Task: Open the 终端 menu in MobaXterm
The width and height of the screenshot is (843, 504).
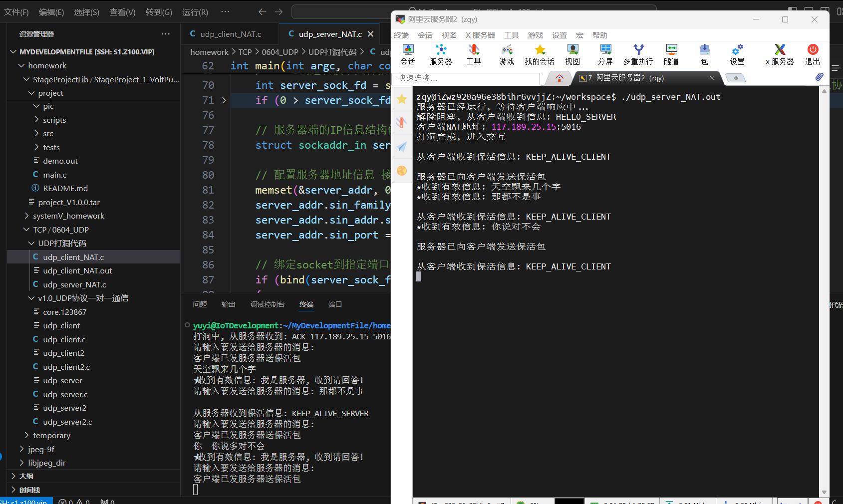Action: (x=401, y=35)
